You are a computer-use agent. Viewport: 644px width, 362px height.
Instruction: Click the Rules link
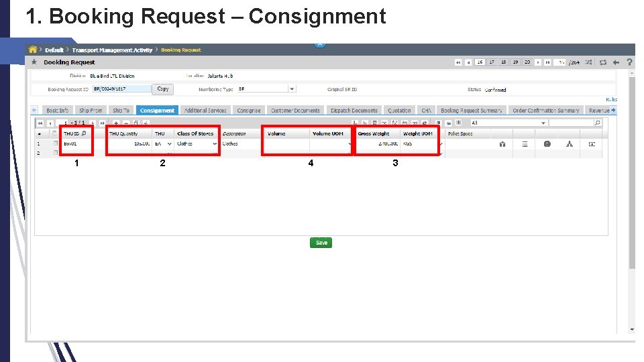611,99
